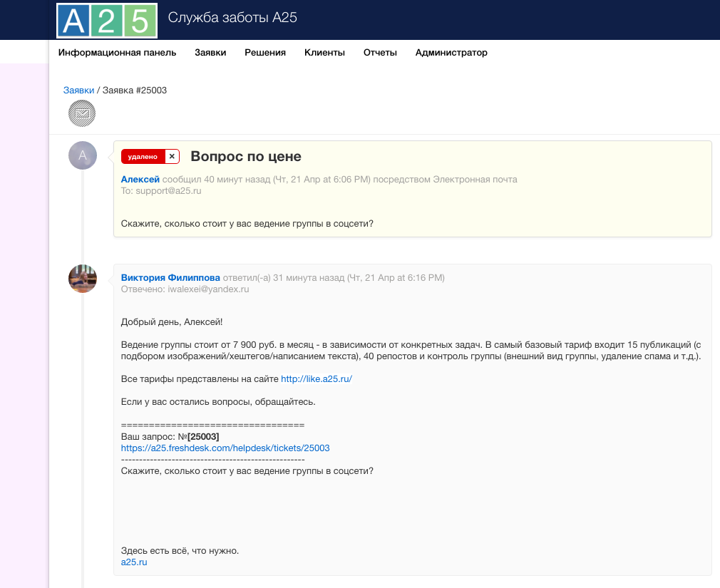Open the Отчеты menu
The height and width of the screenshot is (588, 720).
(x=380, y=53)
